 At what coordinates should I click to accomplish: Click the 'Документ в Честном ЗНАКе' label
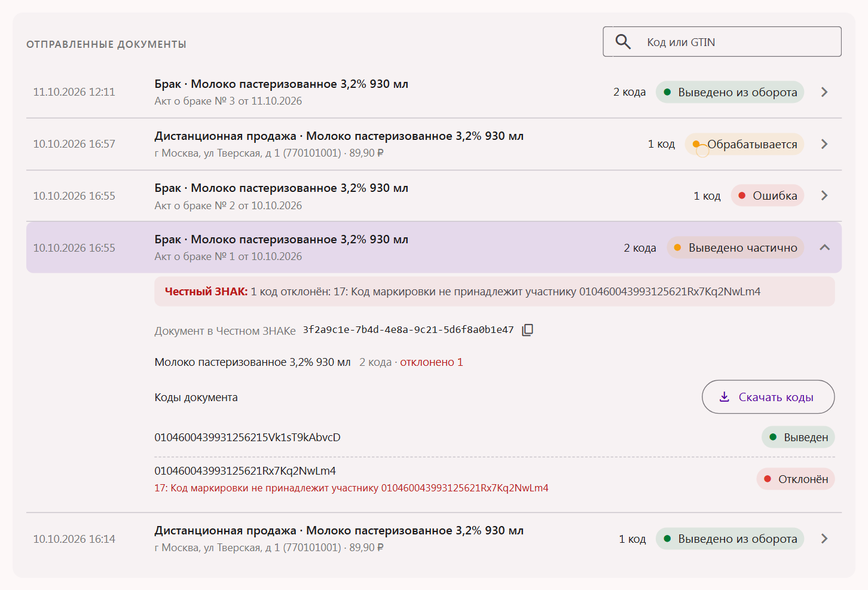click(225, 331)
